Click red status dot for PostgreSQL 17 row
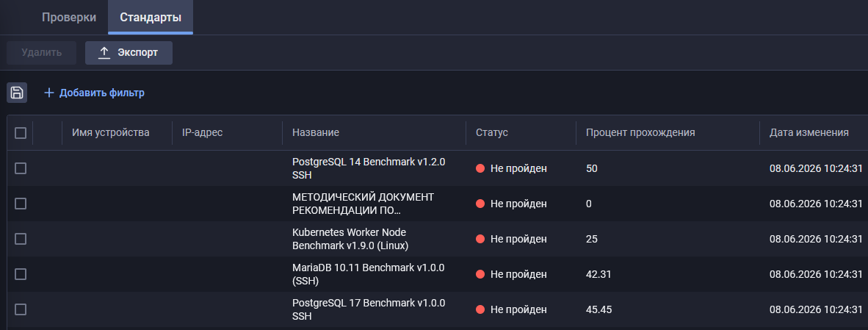 [x=480, y=309]
